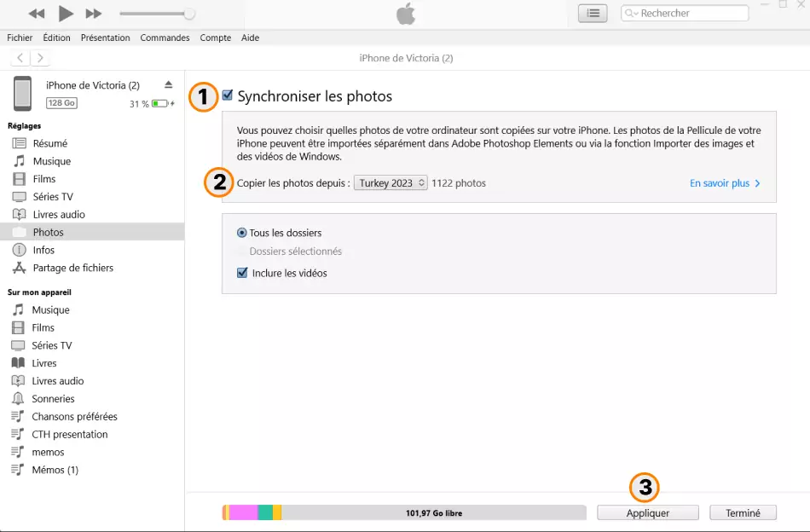Open Chansons préférées playlist

click(x=74, y=416)
